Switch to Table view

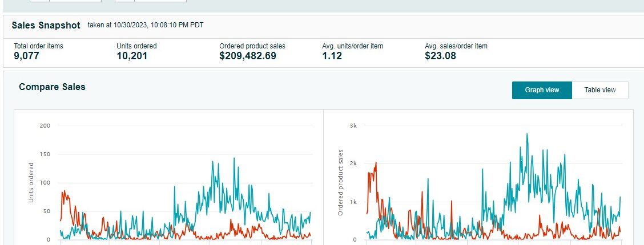coord(600,90)
